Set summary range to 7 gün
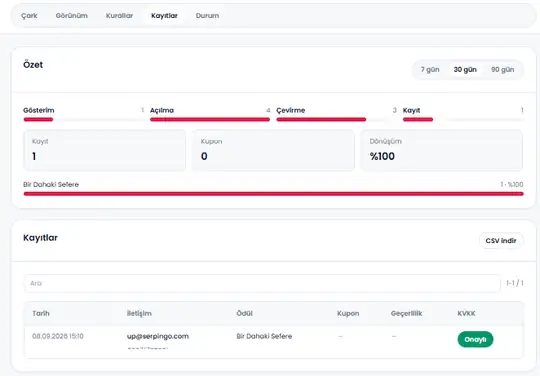540x376 pixels. 430,70
